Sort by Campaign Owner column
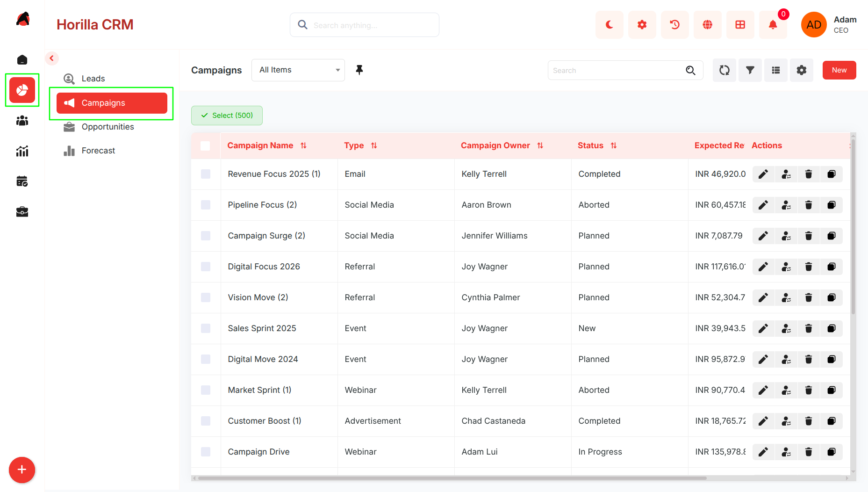The image size is (868, 492). [540, 146]
